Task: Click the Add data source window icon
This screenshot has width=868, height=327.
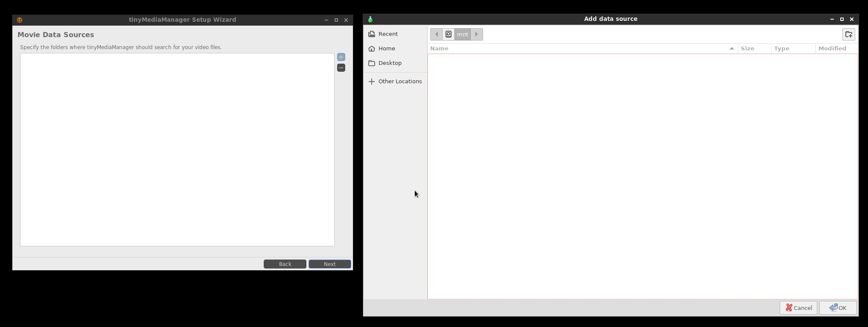Action: coord(370,19)
